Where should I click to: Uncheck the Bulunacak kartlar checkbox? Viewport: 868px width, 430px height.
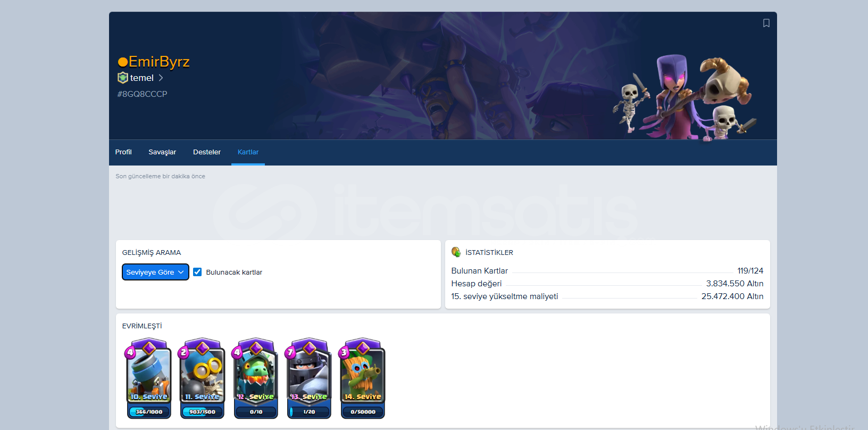[197, 272]
